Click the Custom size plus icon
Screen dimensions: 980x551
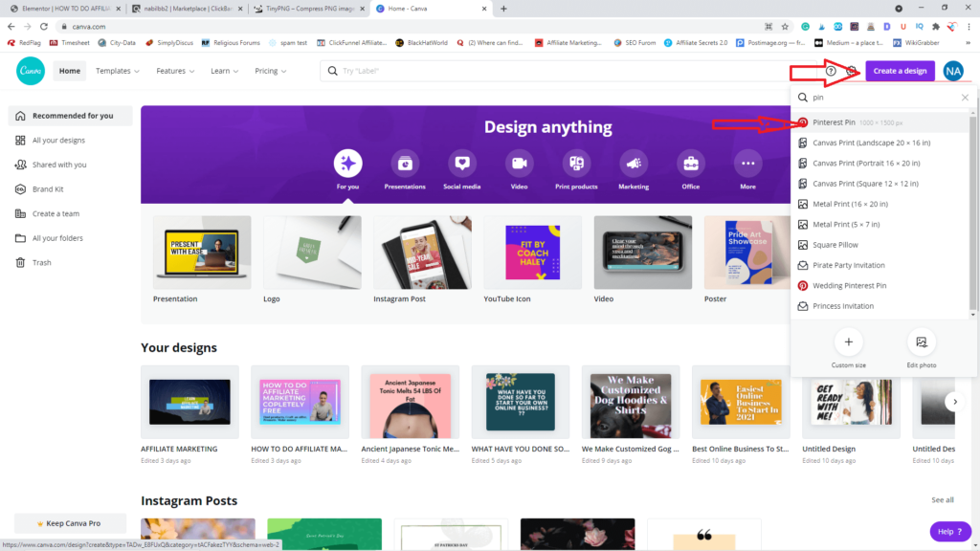[848, 342]
